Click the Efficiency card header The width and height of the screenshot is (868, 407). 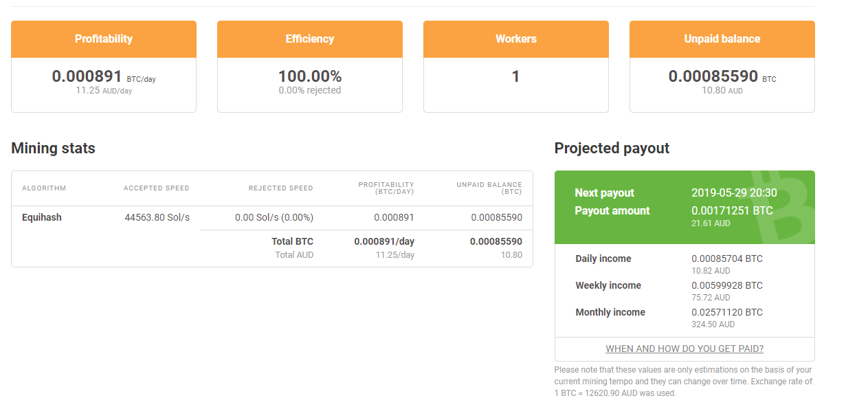pos(310,39)
